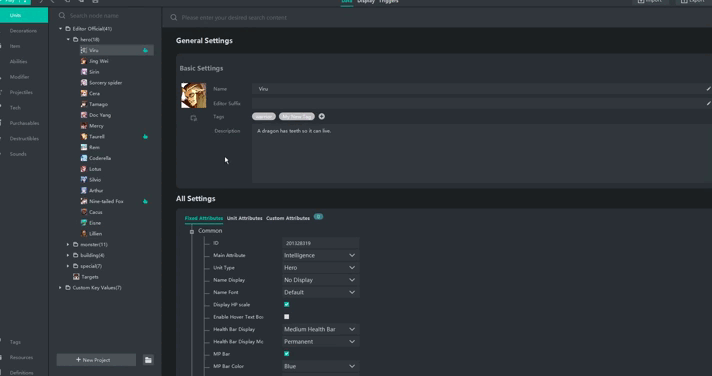Open the Sorcery spider unit icon

click(x=84, y=83)
